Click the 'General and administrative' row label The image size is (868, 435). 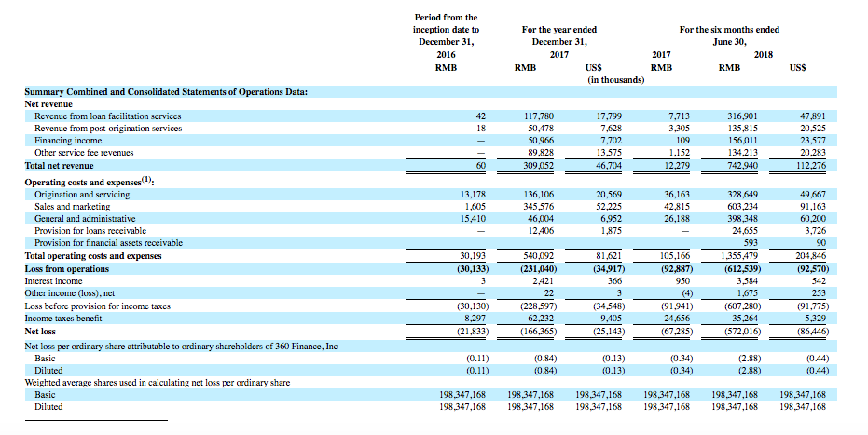pyautogui.click(x=84, y=218)
